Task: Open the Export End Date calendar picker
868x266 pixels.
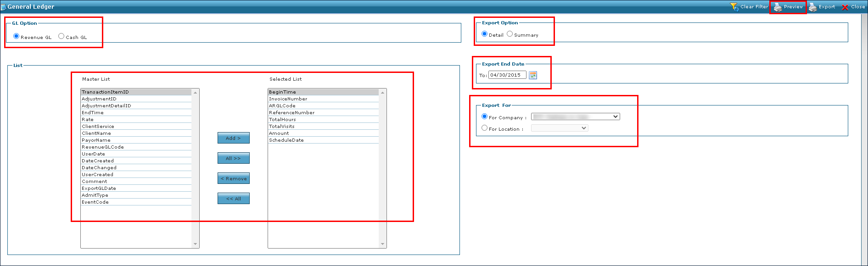Action: [533, 75]
